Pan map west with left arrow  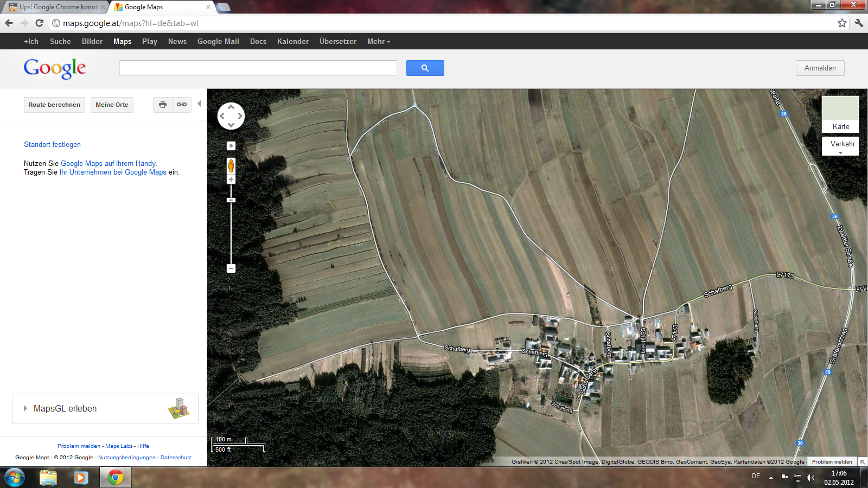pyautogui.click(x=222, y=116)
